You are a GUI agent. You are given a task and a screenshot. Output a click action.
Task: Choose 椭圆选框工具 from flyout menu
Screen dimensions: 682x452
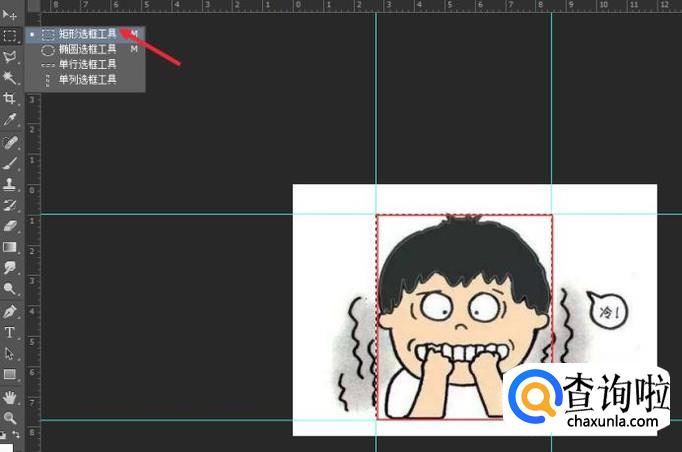85,49
